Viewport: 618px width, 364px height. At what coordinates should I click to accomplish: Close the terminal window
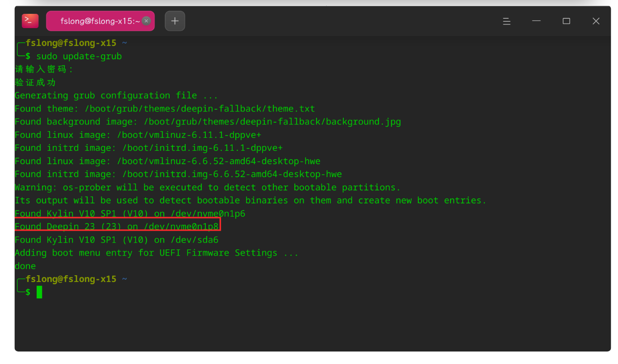596,21
